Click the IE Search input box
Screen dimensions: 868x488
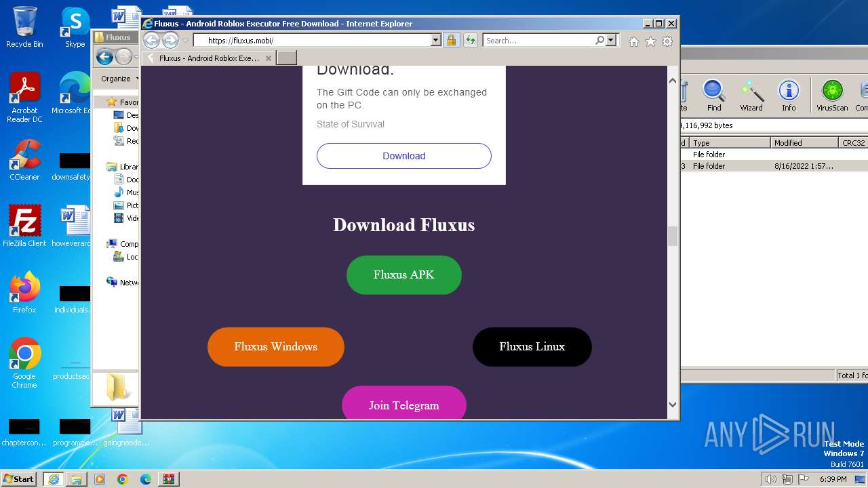(539, 41)
